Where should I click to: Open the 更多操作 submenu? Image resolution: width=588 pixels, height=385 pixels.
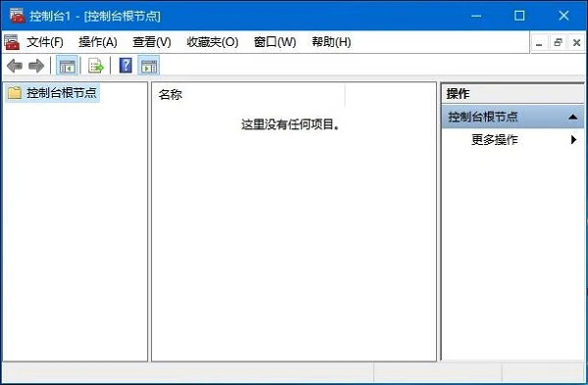pos(513,140)
